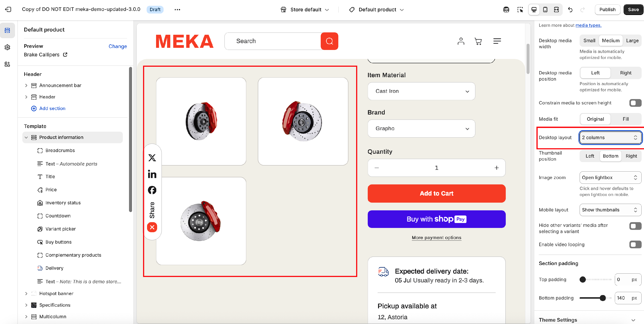Click the inspector selection icon
The height and width of the screenshot is (324, 644).
520,9
